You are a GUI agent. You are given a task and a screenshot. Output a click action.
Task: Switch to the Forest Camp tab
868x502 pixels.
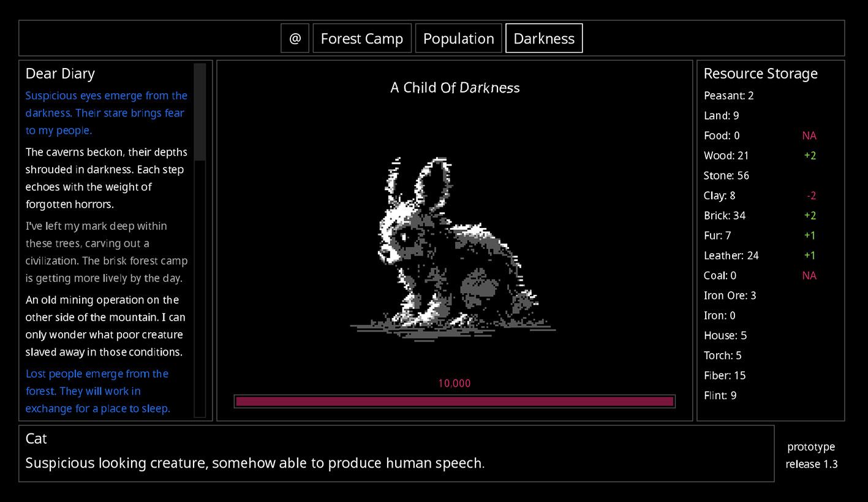[361, 38]
